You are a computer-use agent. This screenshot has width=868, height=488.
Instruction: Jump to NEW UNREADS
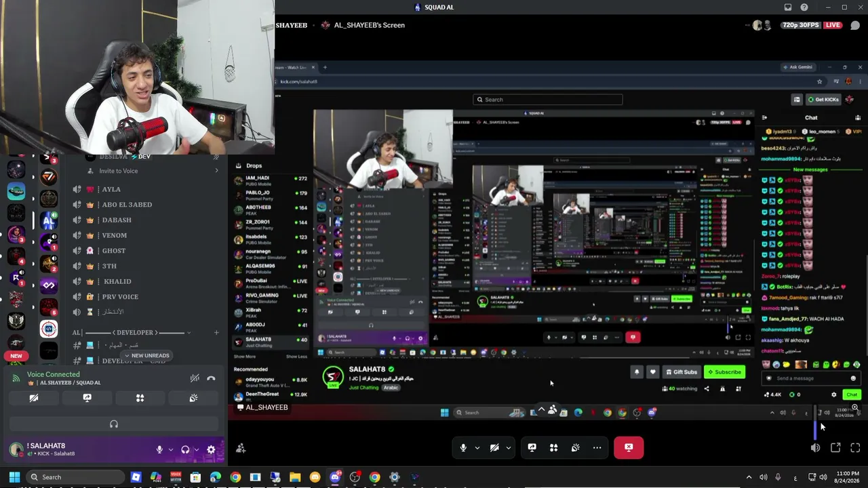pyautogui.click(x=146, y=356)
